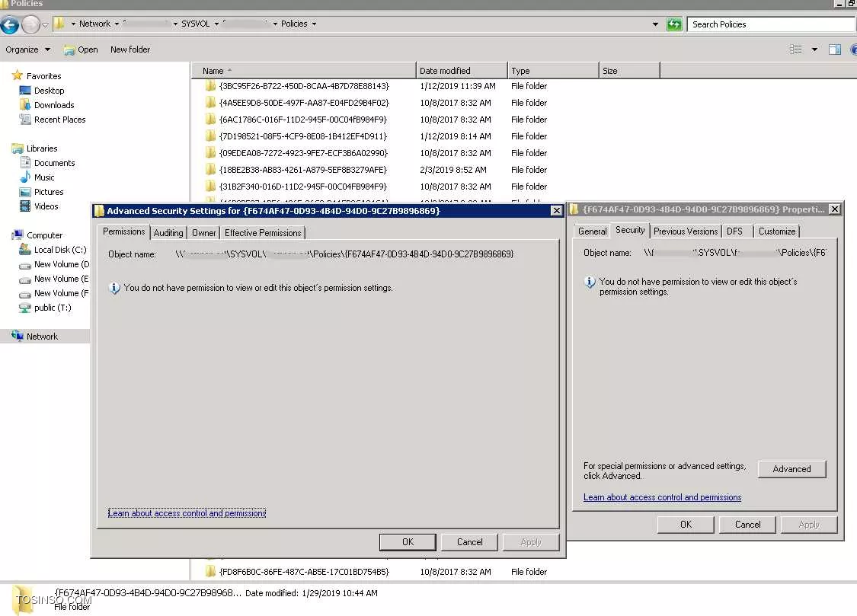Click the folder icon of {18BE2B38-AB83-4261-A879-5EF8B3279AFE}
The width and height of the screenshot is (857, 616).
tap(210, 169)
